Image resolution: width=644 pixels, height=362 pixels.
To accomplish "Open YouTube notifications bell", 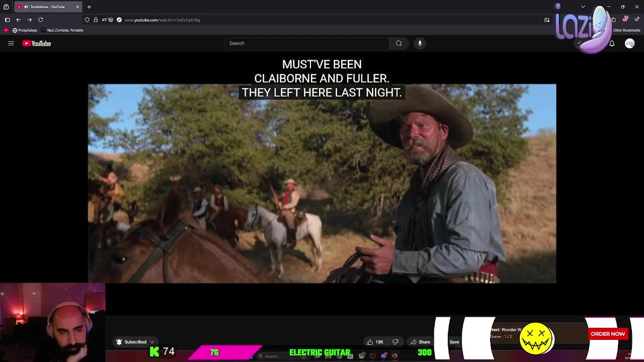I will 612,44.
